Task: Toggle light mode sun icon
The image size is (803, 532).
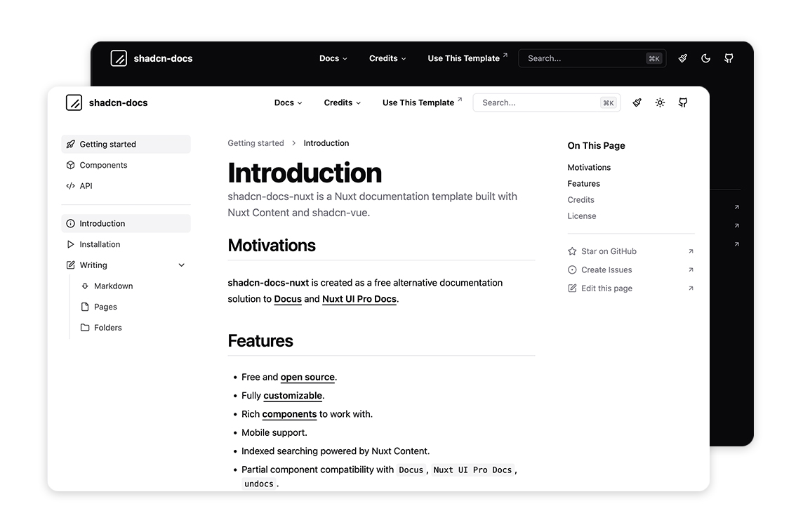Action: click(660, 102)
